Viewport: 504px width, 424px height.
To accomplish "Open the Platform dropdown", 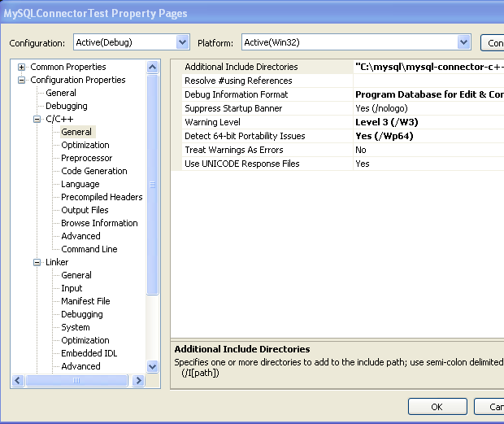I will click(x=463, y=42).
